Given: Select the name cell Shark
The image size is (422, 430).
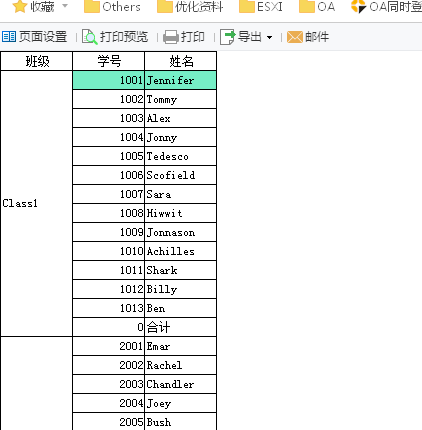Looking at the screenshot, I should click(181, 270).
